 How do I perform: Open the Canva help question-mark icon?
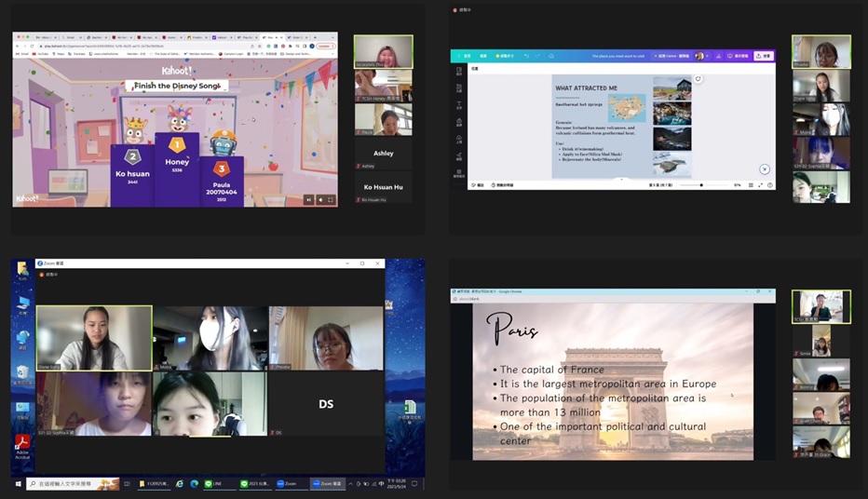(770, 185)
